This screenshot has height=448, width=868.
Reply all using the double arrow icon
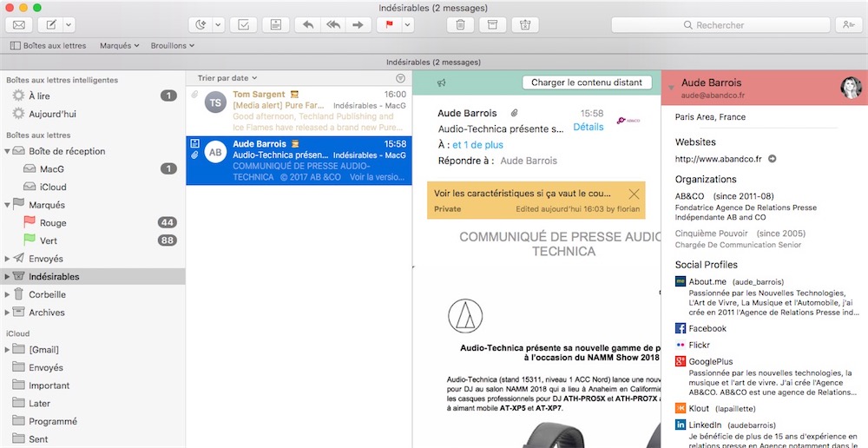point(333,25)
